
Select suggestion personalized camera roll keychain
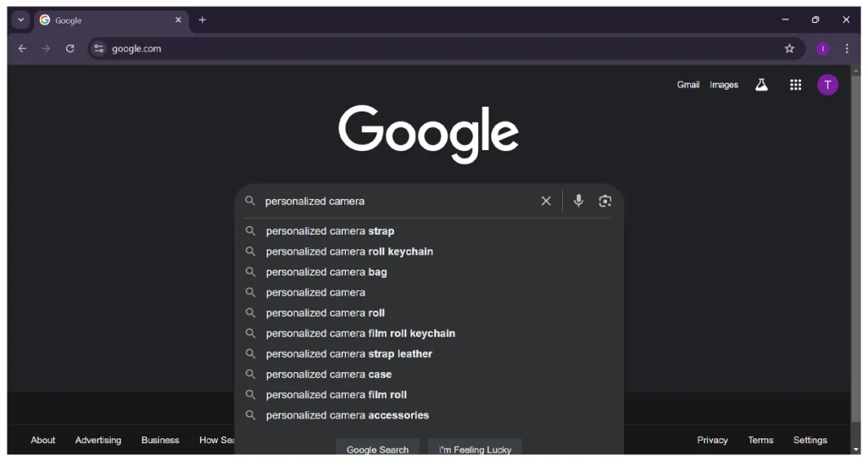coord(429,252)
